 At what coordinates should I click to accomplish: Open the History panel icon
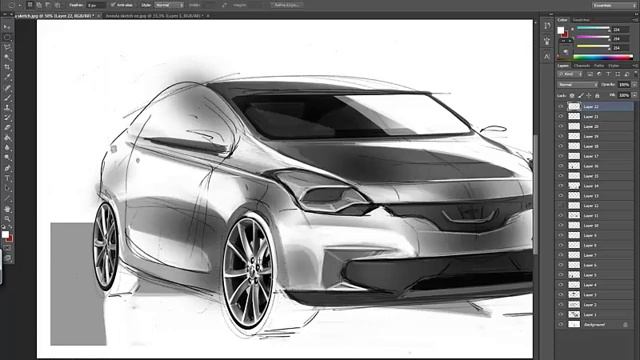(x=547, y=26)
